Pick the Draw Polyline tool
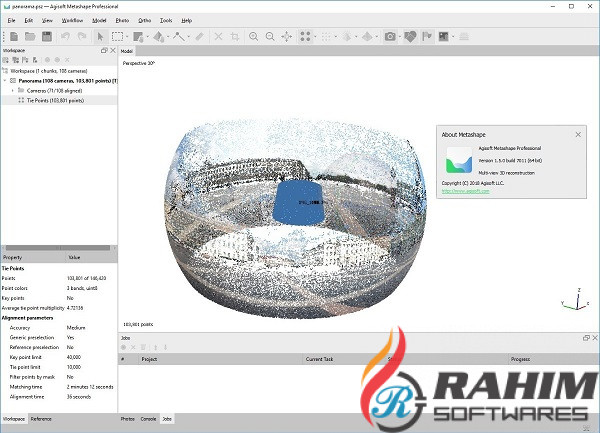The image size is (600, 433). click(179, 37)
